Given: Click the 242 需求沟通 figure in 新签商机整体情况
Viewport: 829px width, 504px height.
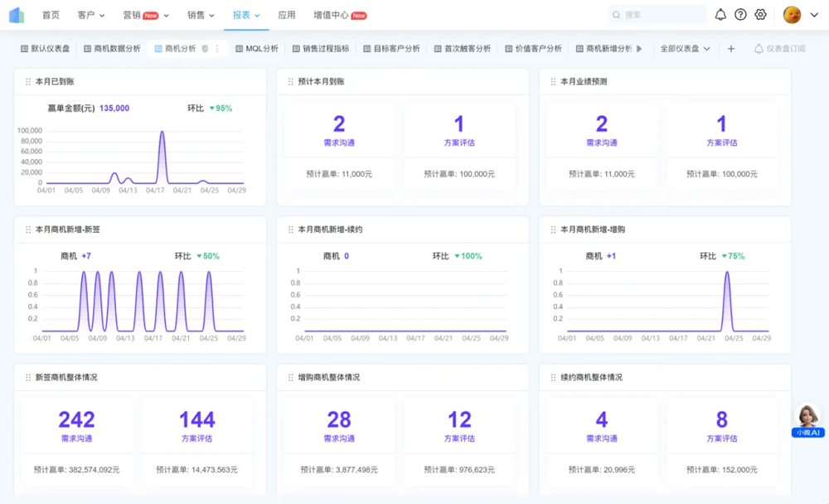Looking at the screenshot, I should [76, 421].
